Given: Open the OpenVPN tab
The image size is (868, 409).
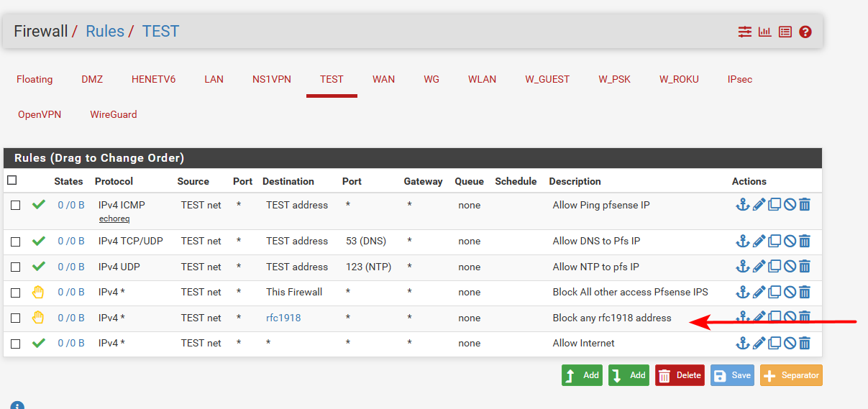Looking at the screenshot, I should tap(40, 114).
